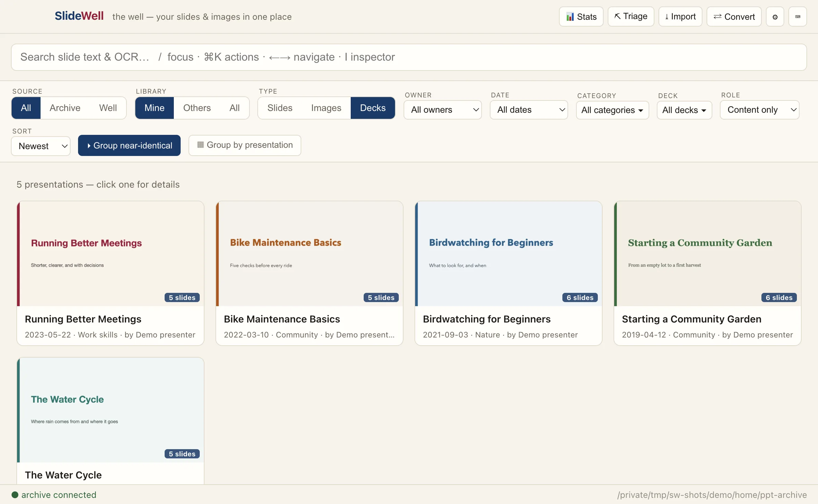
Task: Click the Bike Maintenance Basics card title
Action: (x=282, y=319)
